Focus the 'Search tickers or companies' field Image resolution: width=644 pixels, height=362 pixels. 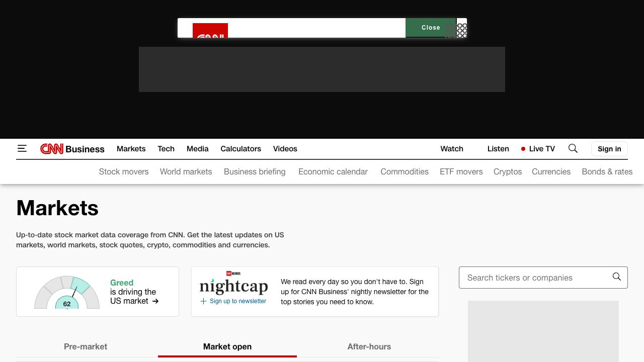coord(533,278)
